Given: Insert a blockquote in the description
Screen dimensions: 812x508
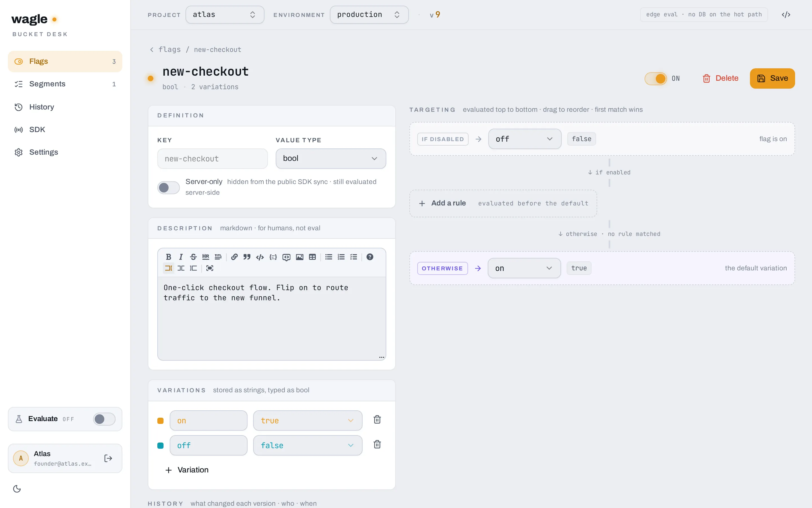Looking at the screenshot, I should [x=247, y=257].
